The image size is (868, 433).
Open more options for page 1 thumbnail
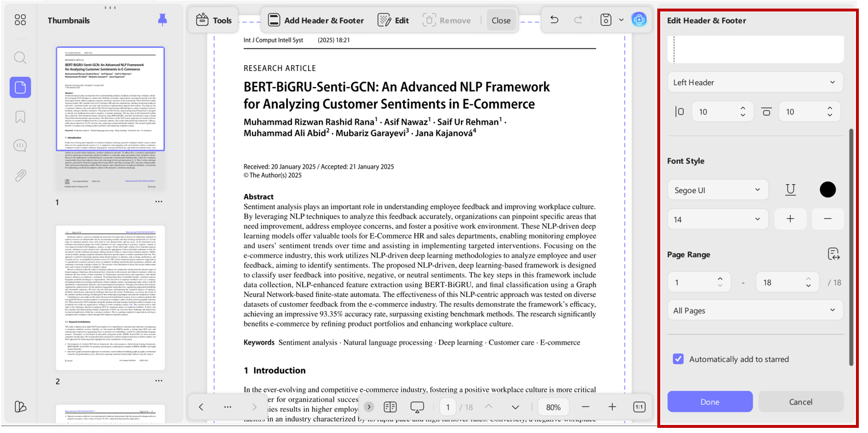pyautogui.click(x=159, y=202)
